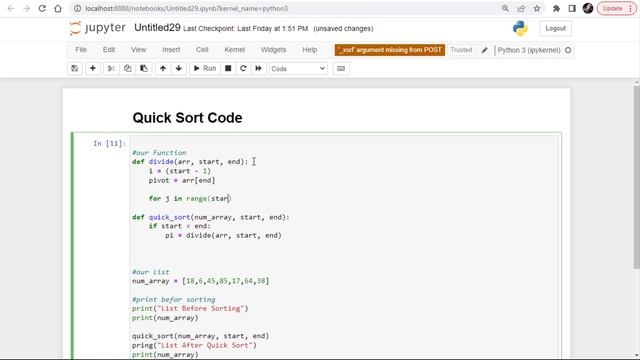Click the In [11]: cell prompt

[x=109, y=143]
